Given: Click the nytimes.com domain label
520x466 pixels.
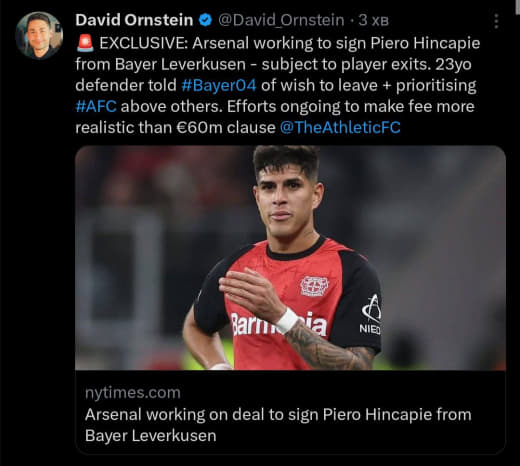Looking at the screenshot, I should (x=133, y=393).
